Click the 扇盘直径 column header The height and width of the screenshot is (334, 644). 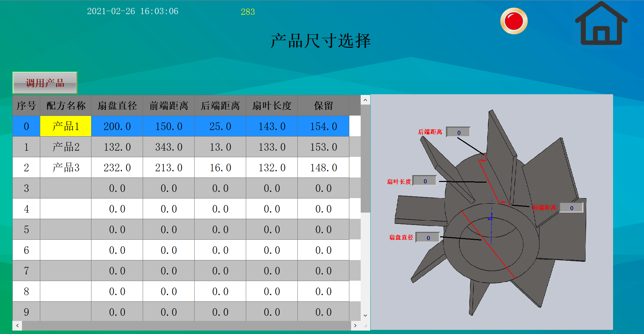117,106
